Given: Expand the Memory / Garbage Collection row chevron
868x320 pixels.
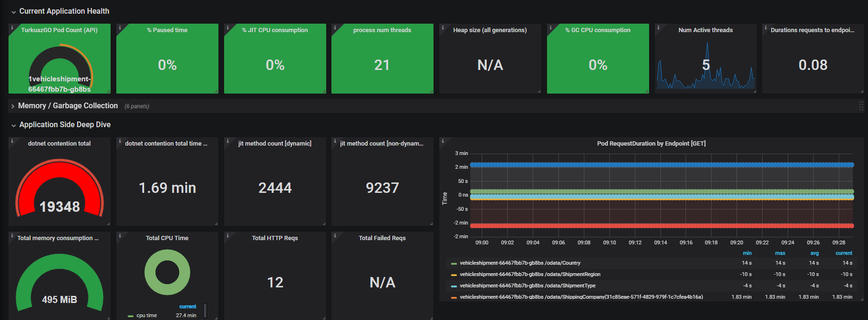Looking at the screenshot, I should [x=13, y=106].
